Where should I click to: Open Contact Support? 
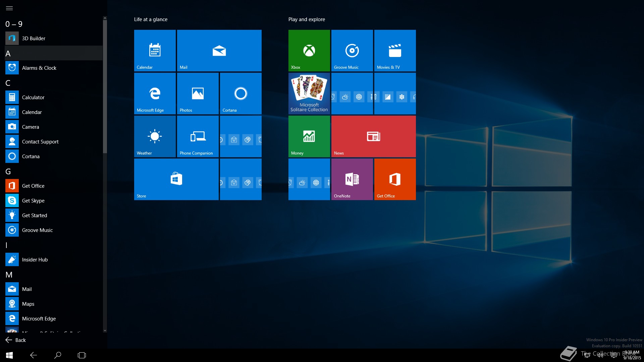point(54,141)
